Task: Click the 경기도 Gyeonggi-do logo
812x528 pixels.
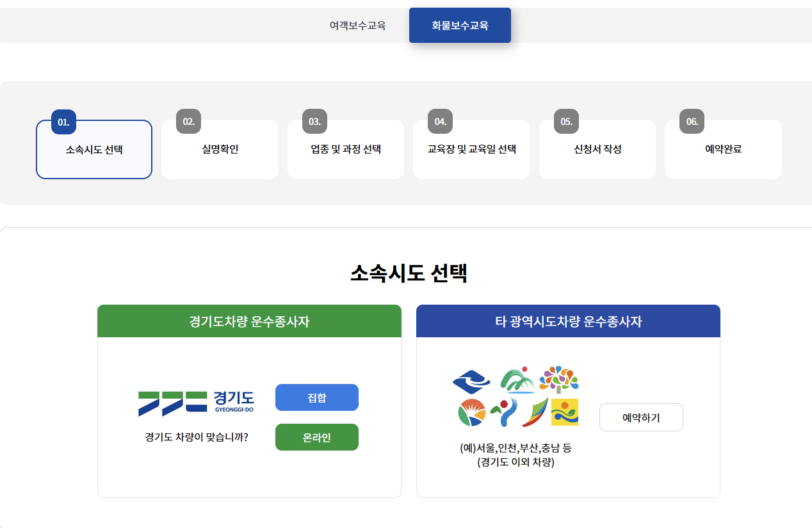Action: tap(196, 403)
